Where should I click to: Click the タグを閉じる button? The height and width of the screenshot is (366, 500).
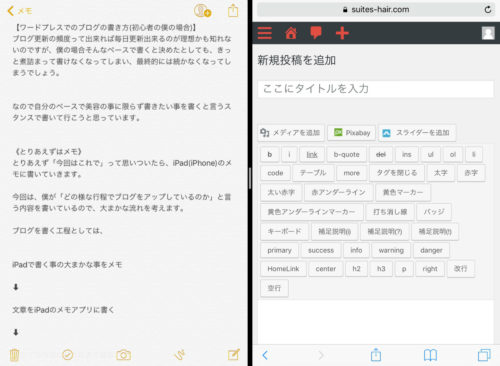point(397,173)
